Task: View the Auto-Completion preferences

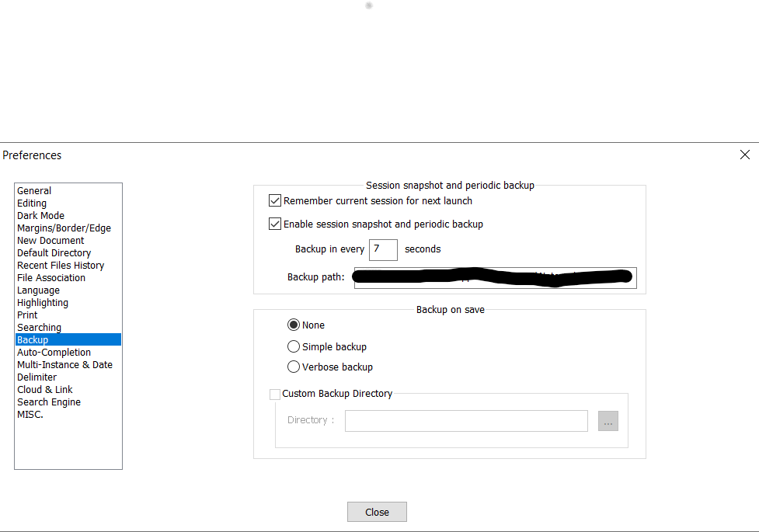Action: (54, 352)
